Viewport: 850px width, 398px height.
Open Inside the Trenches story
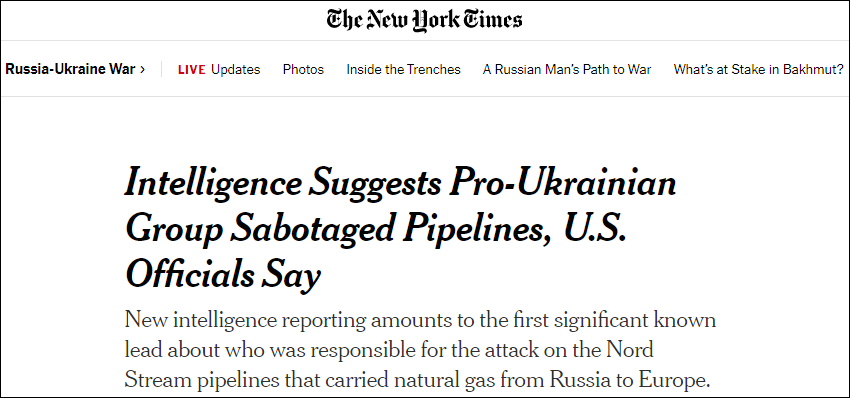[x=403, y=69]
